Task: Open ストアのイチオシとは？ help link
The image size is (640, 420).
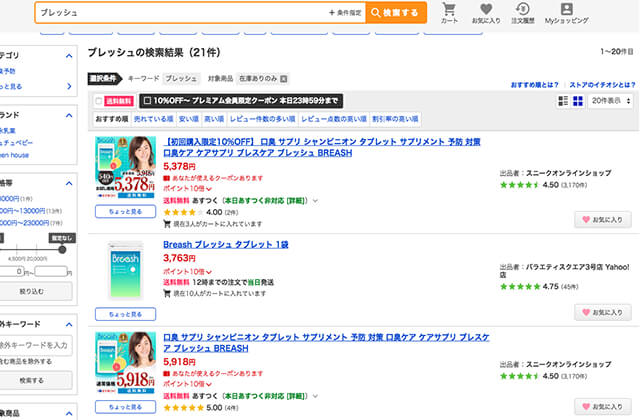Action: click(x=602, y=85)
